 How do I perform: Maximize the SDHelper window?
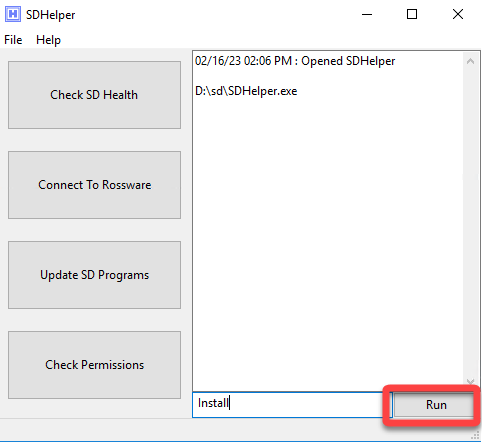(412, 14)
